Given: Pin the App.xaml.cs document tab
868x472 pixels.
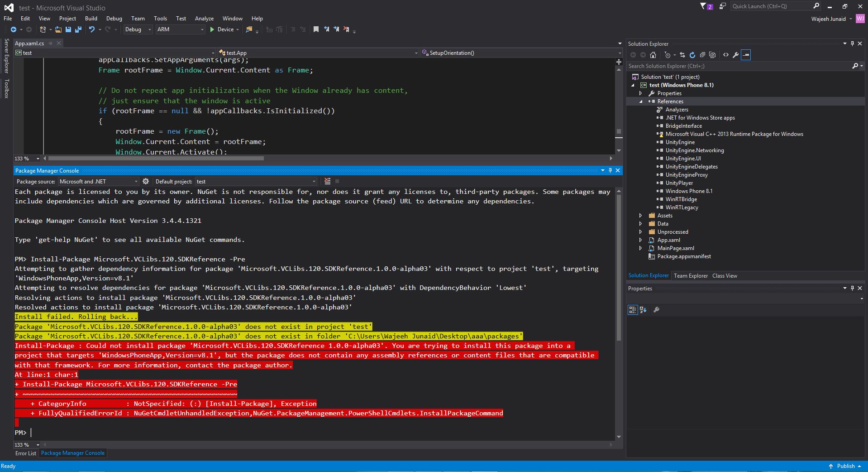Looking at the screenshot, I should tap(51, 43).
